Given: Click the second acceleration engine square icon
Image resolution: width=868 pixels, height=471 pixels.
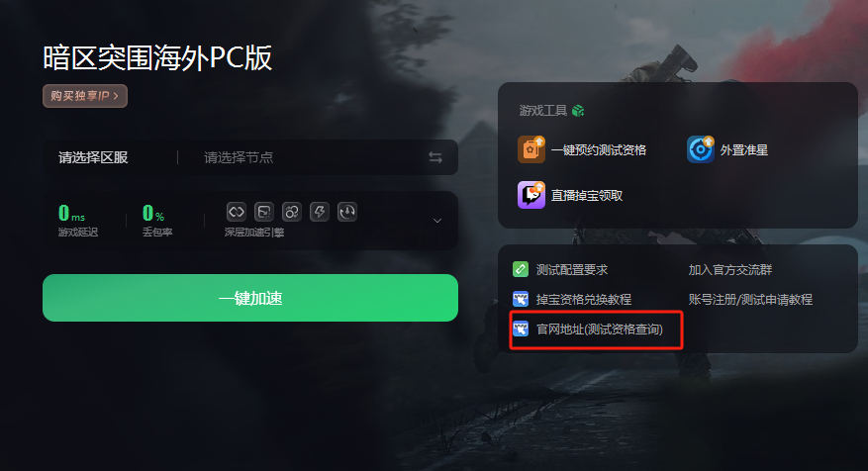Looking at the screenshot, I should pyautogui.click(x=264, y=212).
